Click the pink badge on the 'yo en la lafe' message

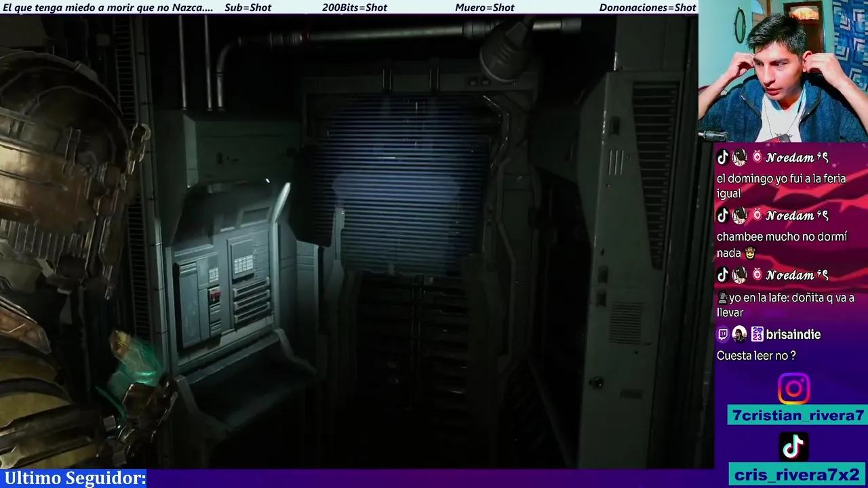(x=757, y=275)
